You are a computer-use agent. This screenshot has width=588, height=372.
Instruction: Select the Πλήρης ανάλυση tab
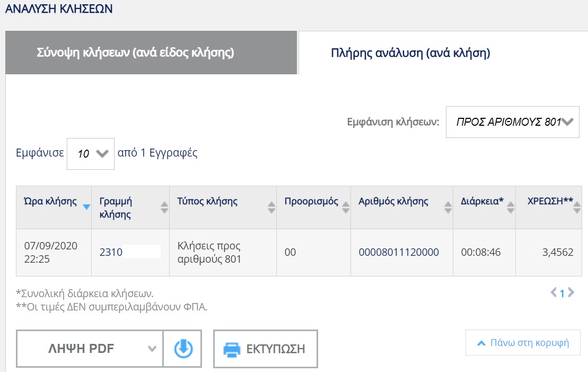click(410, 53)
